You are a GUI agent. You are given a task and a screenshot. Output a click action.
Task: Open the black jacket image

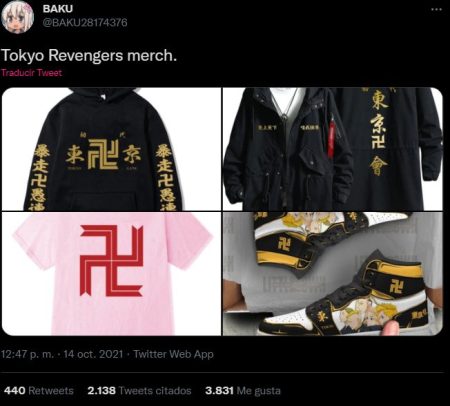(333, 149)
